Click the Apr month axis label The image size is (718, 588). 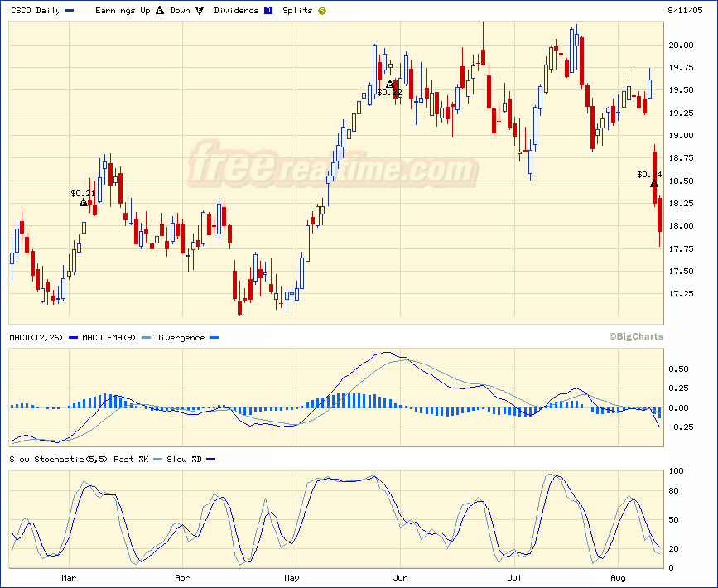[x=182, y=578]
